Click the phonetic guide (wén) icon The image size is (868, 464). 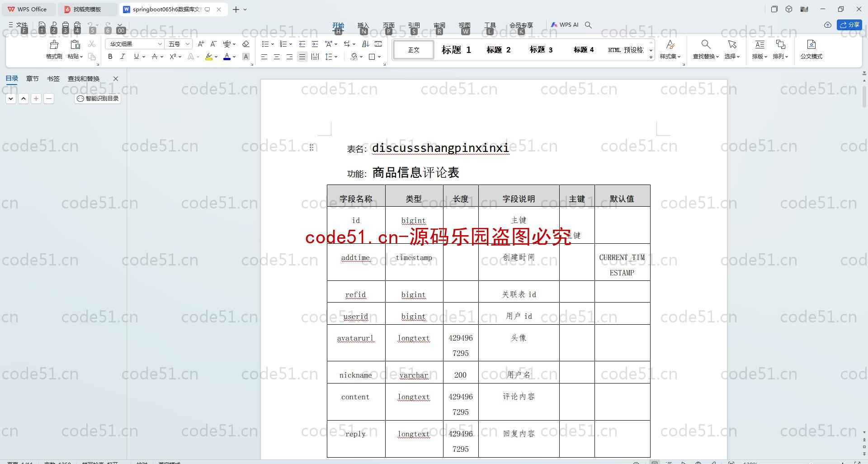tap(227, 44)
